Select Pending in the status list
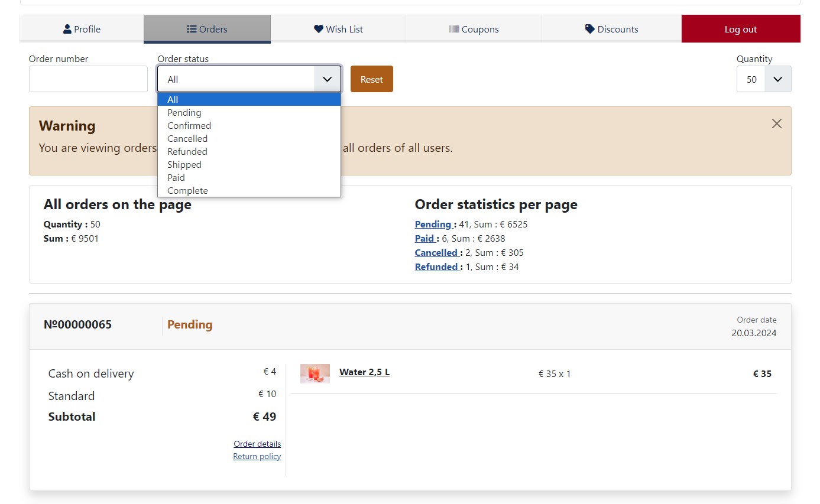This screenshot has width=820, height=504. click(184, 112)
